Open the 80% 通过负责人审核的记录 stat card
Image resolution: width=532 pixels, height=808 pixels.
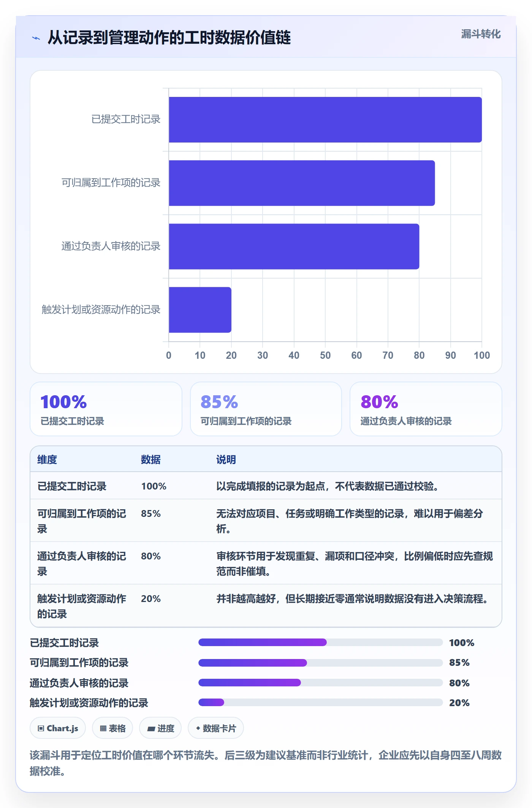click(x=426, y=409)
